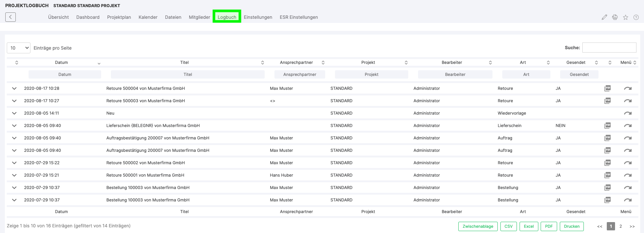This screenshot has height=233, width=644.
Task: Click the printer icon in header
Action: pos(615,17)
